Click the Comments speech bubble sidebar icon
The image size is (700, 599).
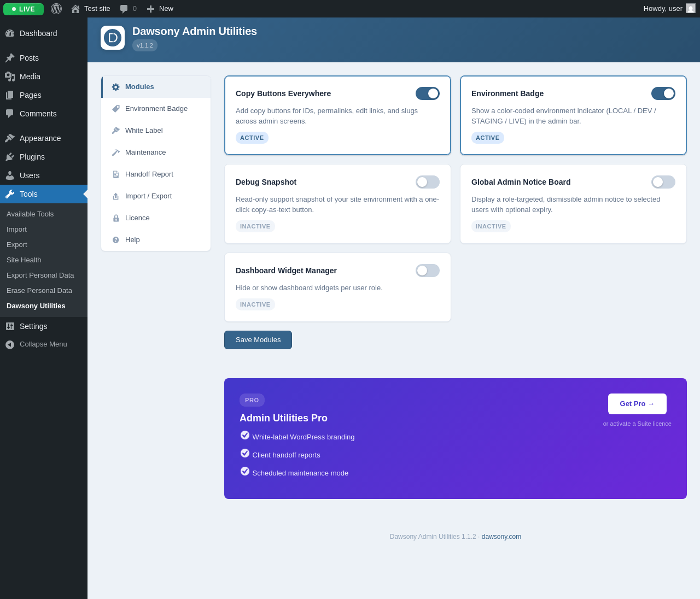pos(10,114)
